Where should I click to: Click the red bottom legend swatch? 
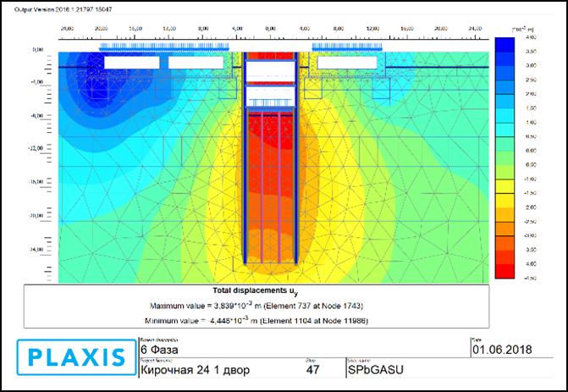502,271
